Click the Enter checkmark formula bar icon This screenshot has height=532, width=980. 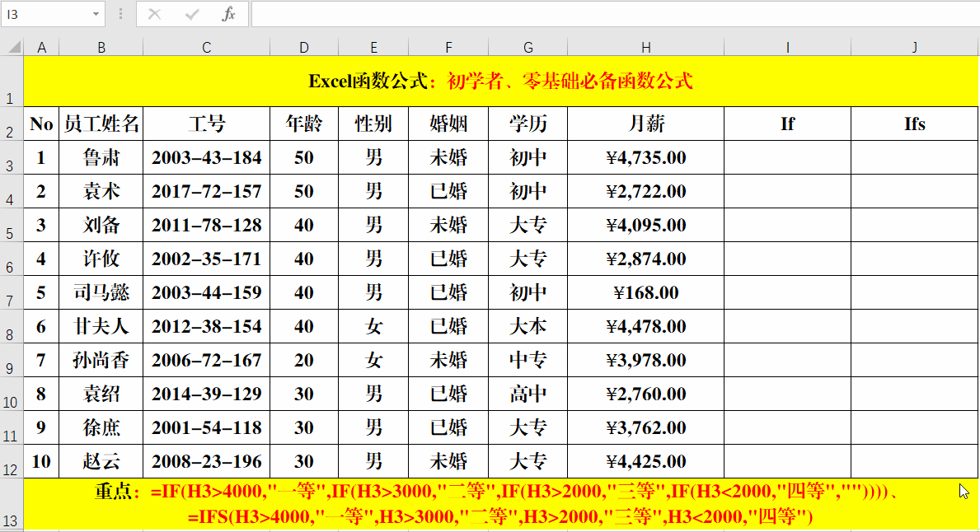point(191,14)
